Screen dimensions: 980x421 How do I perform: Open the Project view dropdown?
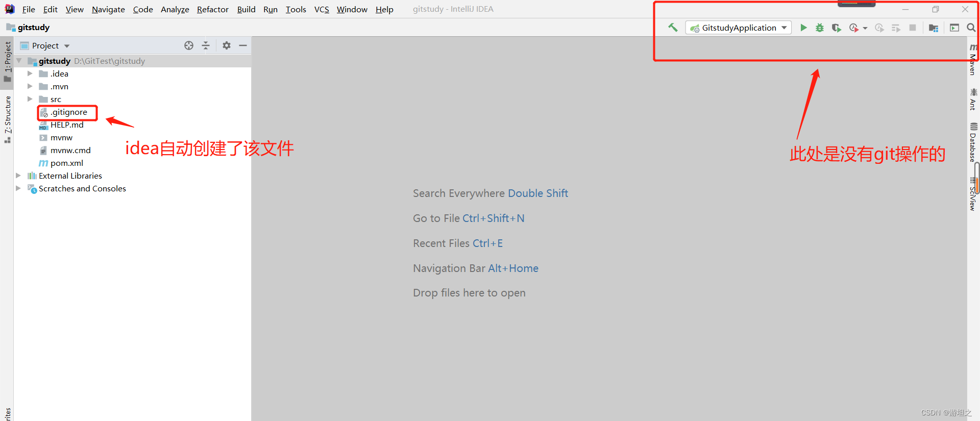coord(45,45)
